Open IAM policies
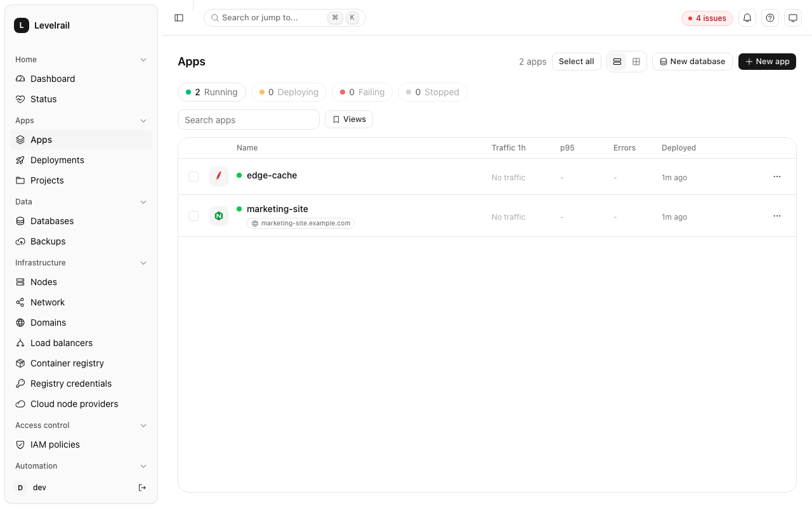The height and width of the screenshot is (508, 812). [81, 444]
